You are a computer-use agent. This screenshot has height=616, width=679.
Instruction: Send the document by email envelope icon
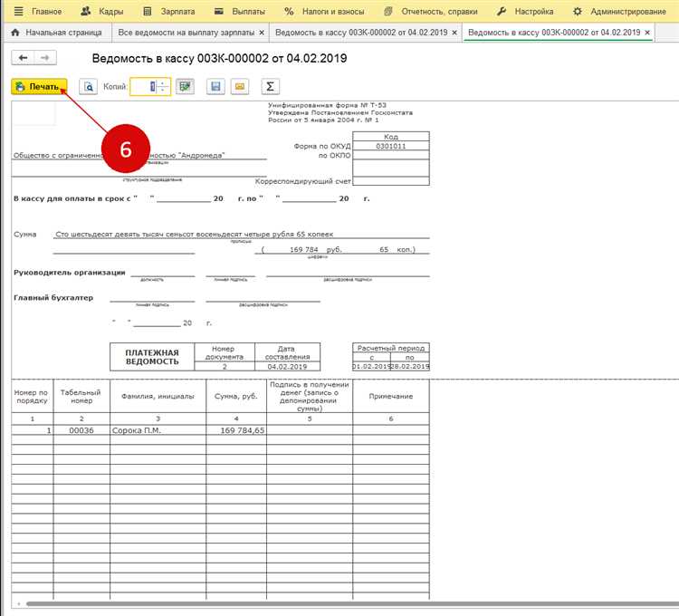[240, 87]
